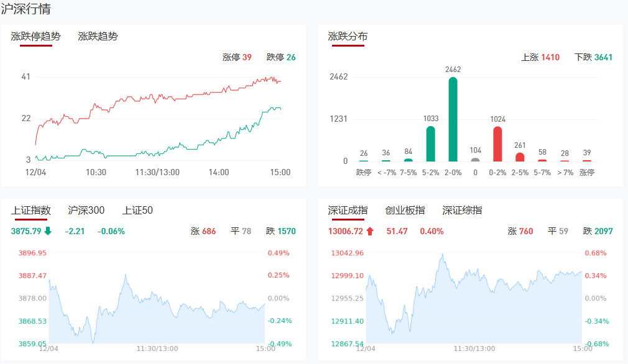Click the green down arrow beside 3875.79
This screenshot has width=628, height=364.
[48, 232]
